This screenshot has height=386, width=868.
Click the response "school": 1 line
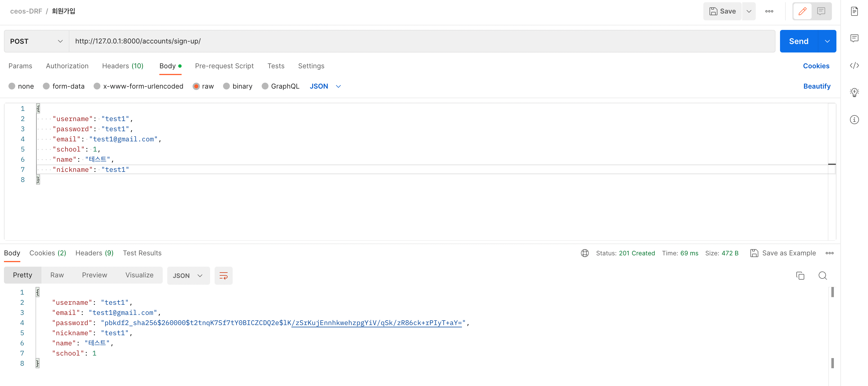point(74,353)
